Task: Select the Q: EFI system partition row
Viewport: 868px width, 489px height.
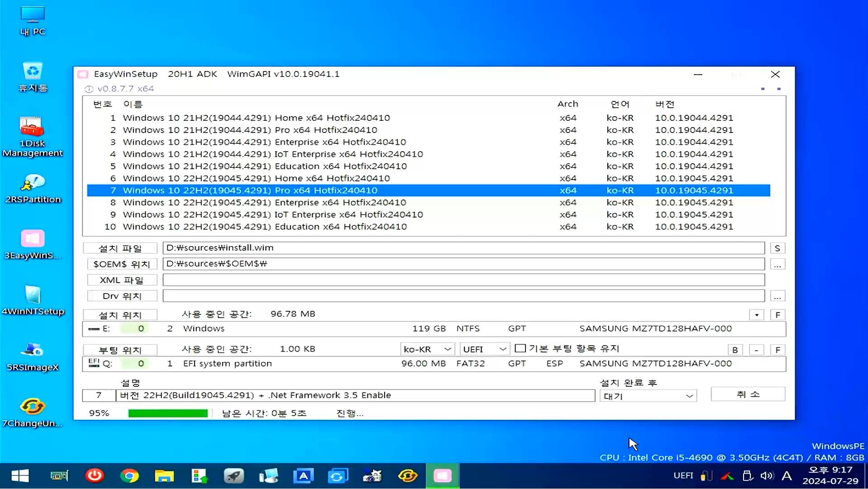Action: pos(434,364)
